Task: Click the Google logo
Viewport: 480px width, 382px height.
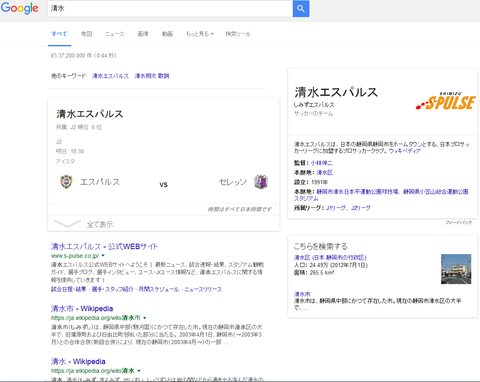Action: [19, 8]
